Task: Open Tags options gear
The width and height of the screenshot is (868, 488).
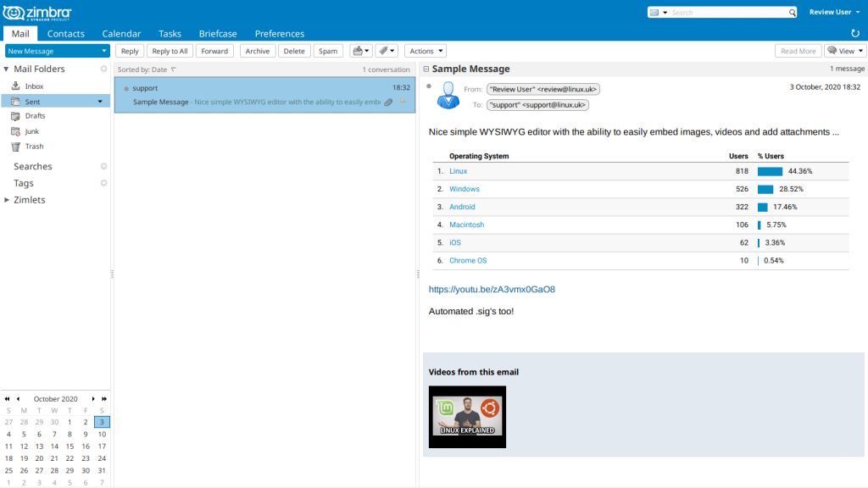Action: point(103,183)
